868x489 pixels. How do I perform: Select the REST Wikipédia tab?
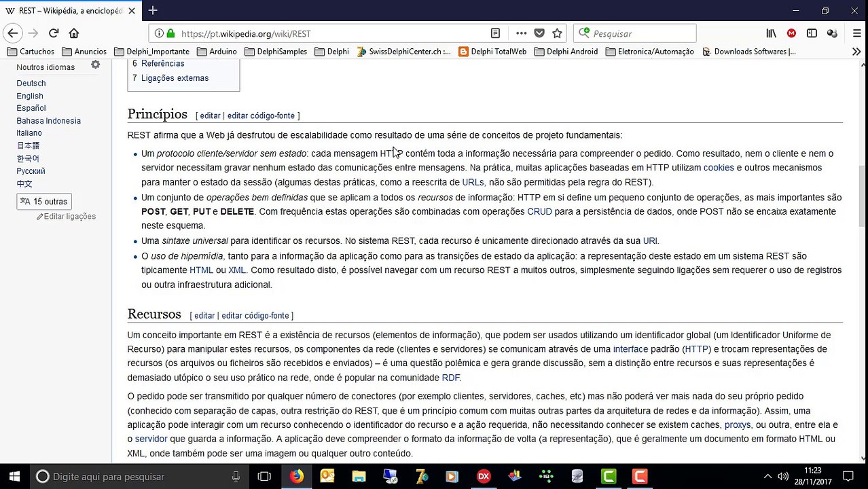(69, 11)
